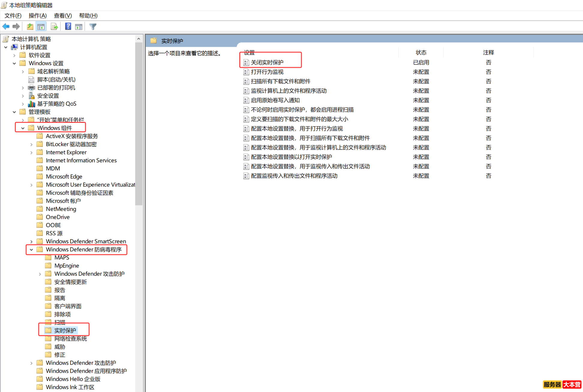Select 监视计算机上的文件和程序活动 setting

(289, 91)
